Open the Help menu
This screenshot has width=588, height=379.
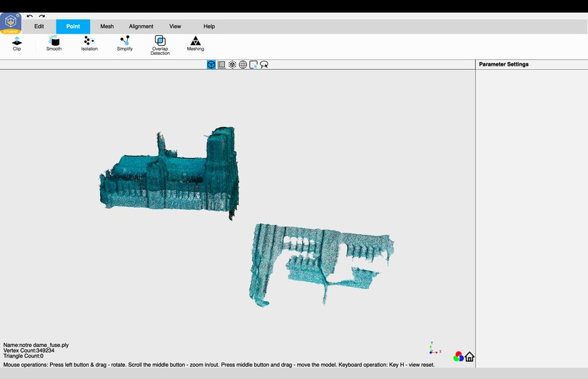click(x=209, y=26)
